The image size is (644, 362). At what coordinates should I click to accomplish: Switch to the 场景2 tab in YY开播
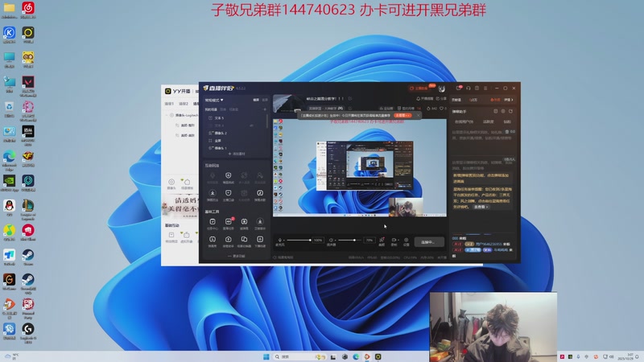(184, 104)
